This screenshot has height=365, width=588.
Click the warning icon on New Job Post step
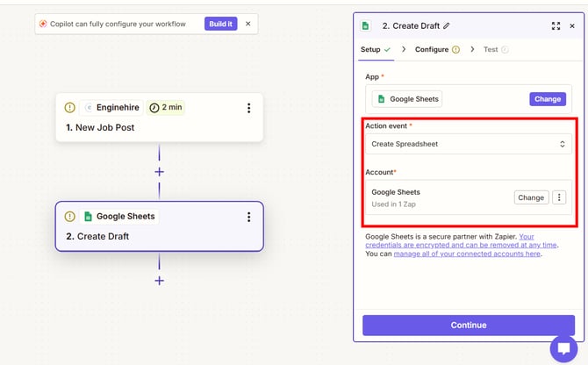69,108
